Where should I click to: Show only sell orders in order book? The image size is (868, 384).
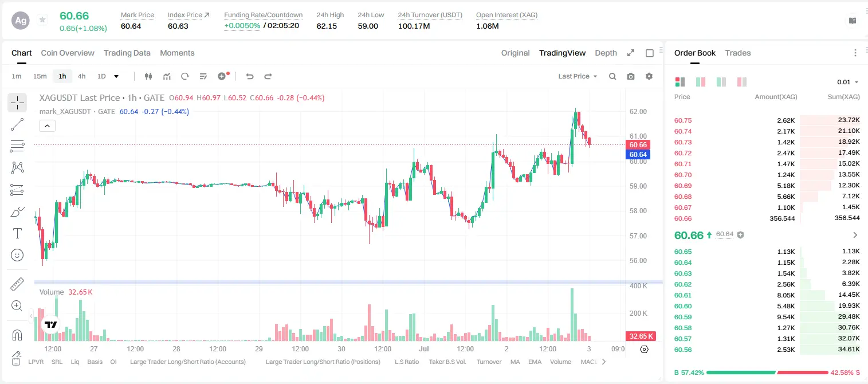742,82
